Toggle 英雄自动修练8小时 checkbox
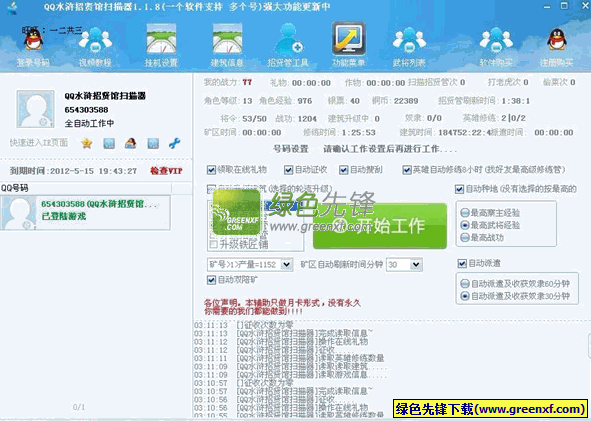Image resolution: width=591 pixels, height=421 pixels. pyautogui.click(x=407, y=170)
